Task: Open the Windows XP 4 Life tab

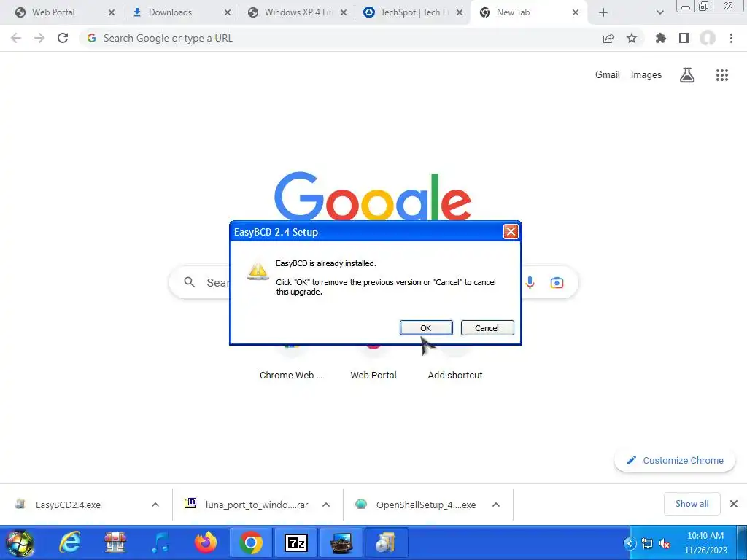Action: (x=298, y=12)
